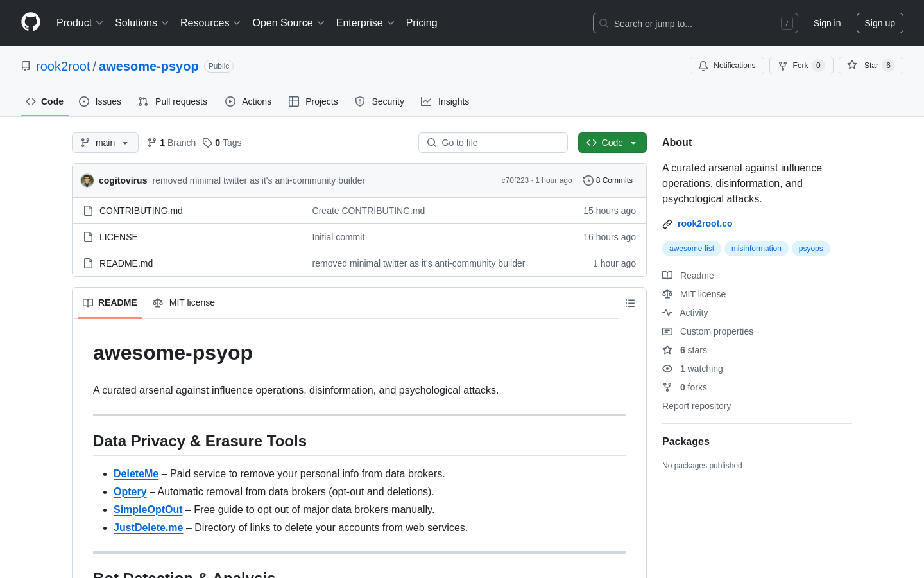Switch to the Pull requests tab
The image size is (924, 578).
pos(173,101)
